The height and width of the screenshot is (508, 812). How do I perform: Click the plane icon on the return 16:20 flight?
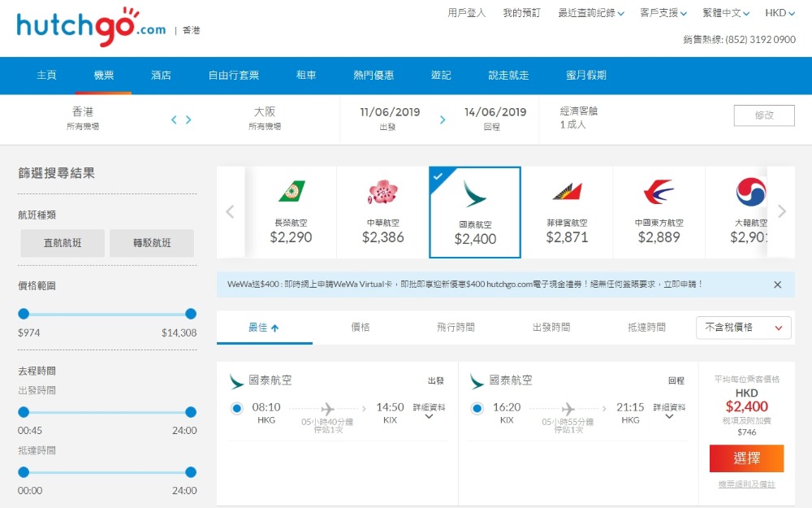coord(568,409)
